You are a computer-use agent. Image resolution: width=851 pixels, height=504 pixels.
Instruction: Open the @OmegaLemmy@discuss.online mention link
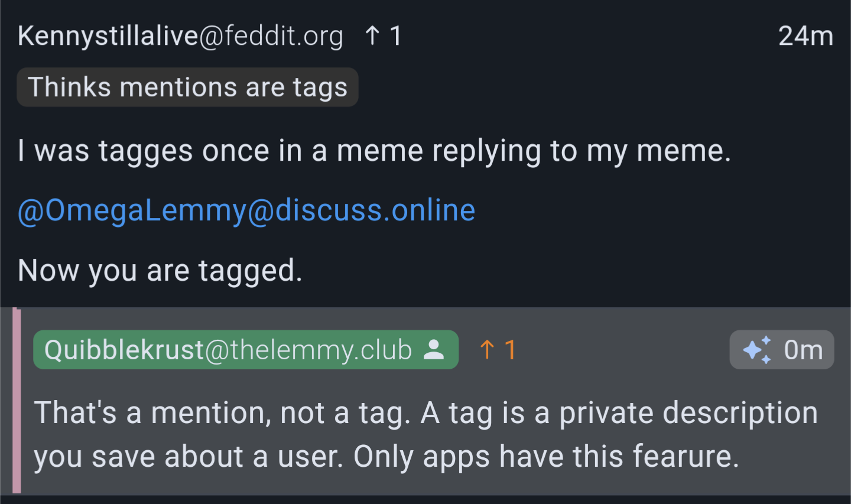[246, 210]
